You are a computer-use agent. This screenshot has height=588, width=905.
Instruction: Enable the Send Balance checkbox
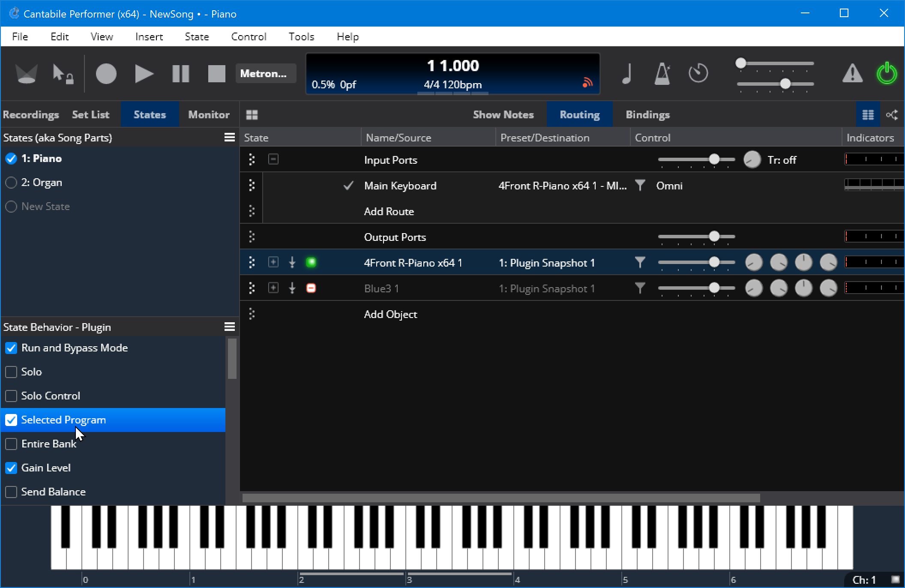11,492
